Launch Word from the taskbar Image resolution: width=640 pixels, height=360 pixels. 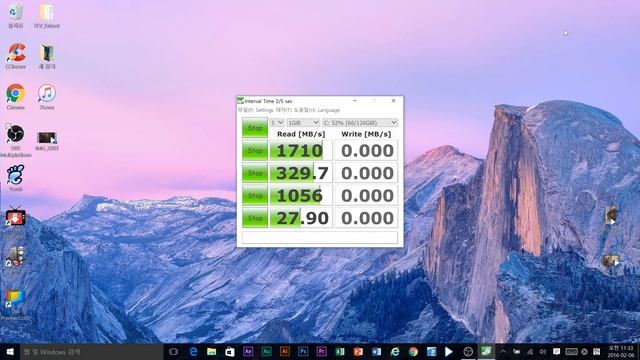tap(376, 351)
